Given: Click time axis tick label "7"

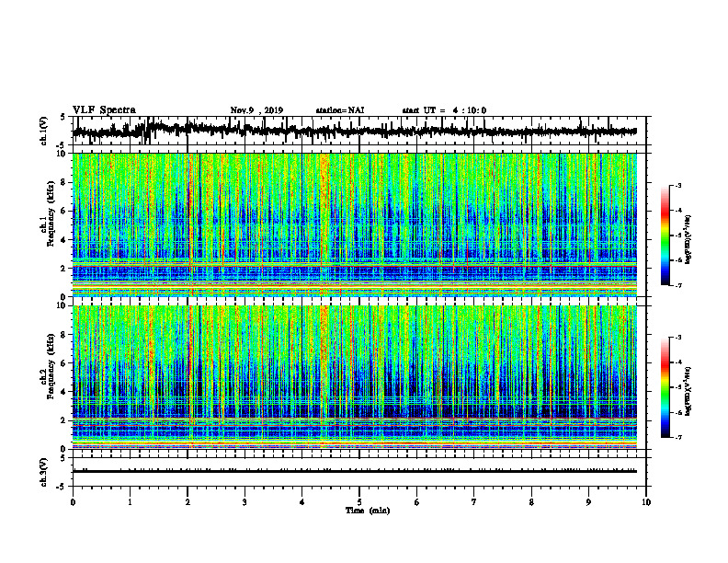Looking at the screenshot, I should pos(474,502).
